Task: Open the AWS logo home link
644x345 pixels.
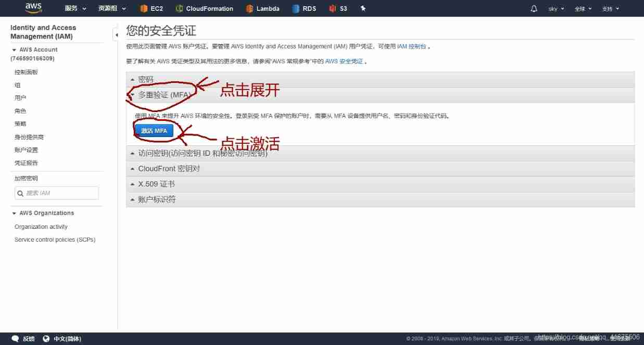Action: click(33, 8)
